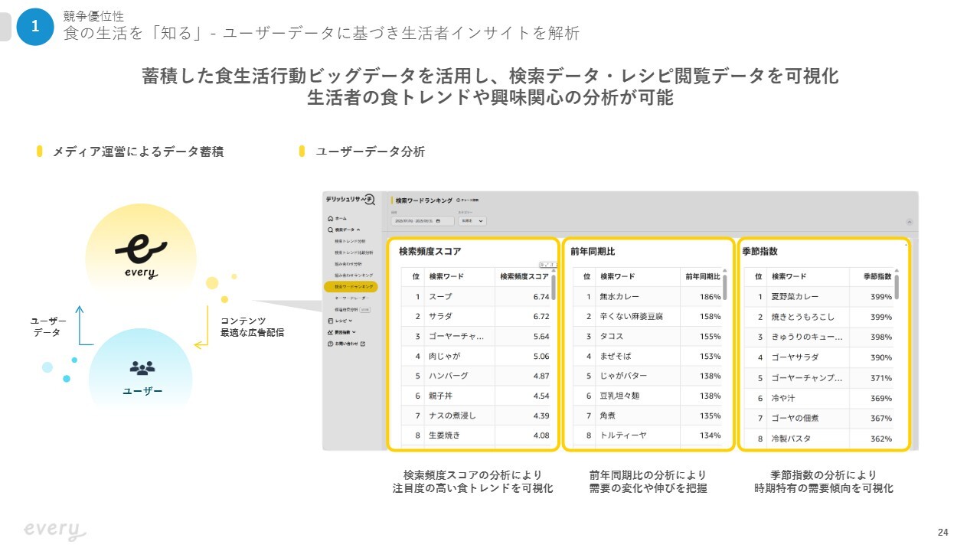Click the 186% year-over-year value
The width and height of the screenshot is (980, 551).
(x=710, y=296)
